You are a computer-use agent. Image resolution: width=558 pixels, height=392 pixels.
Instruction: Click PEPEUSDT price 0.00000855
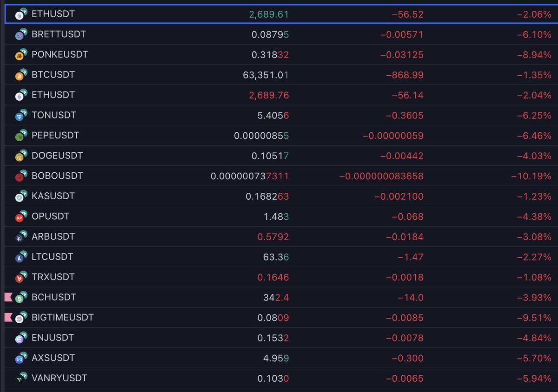coord(261,136)
